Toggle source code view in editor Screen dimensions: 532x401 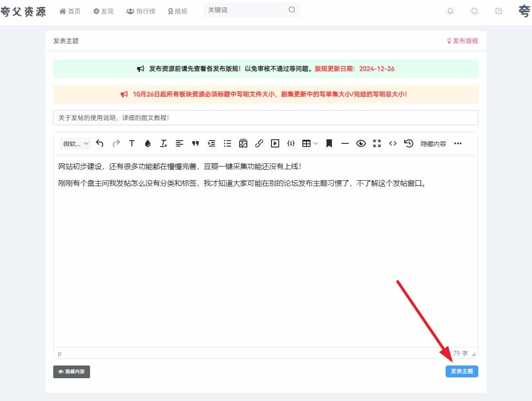coord(393,143)
